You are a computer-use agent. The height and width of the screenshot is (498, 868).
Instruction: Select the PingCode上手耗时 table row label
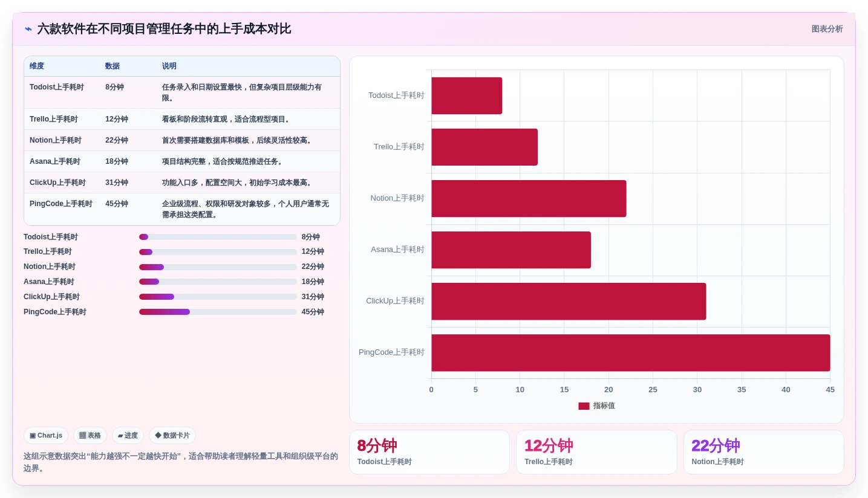tap(61, 204)
